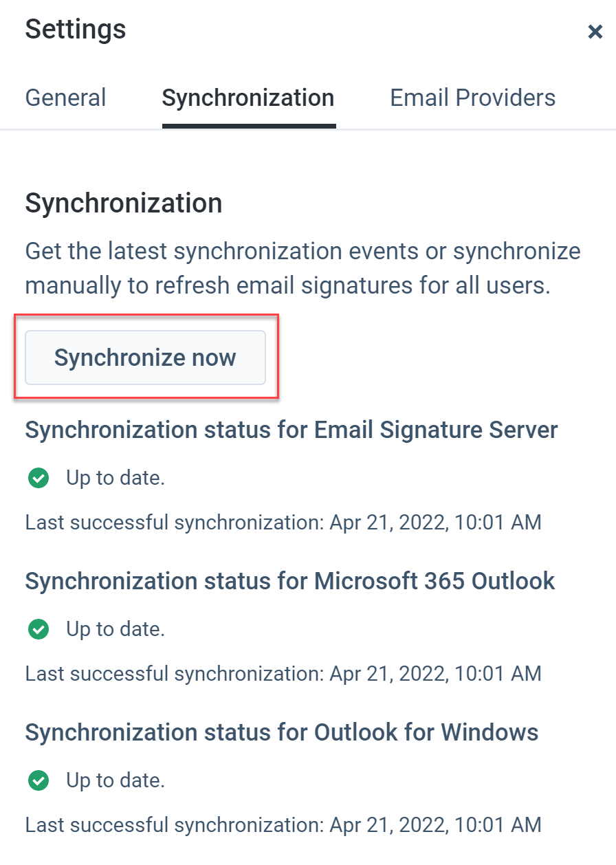Click the Outlook for Windows status heading
Screen dimensions: 616x865
tap(281, 732)
